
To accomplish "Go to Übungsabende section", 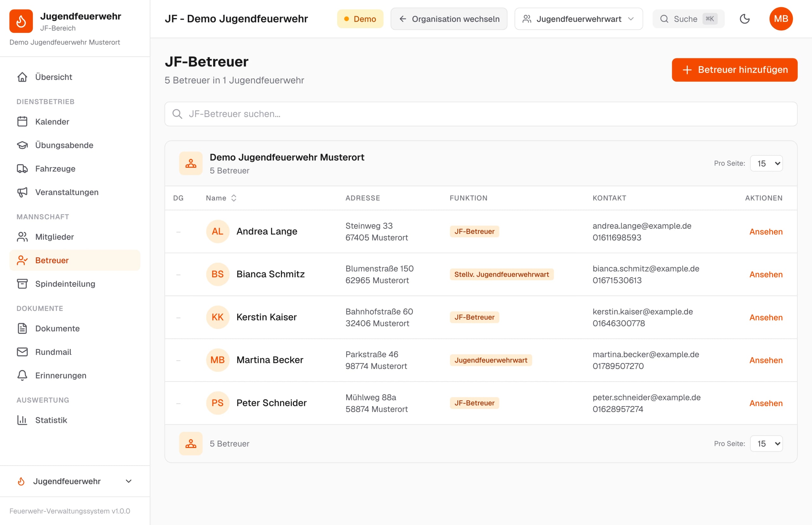I will pos(75,145).
